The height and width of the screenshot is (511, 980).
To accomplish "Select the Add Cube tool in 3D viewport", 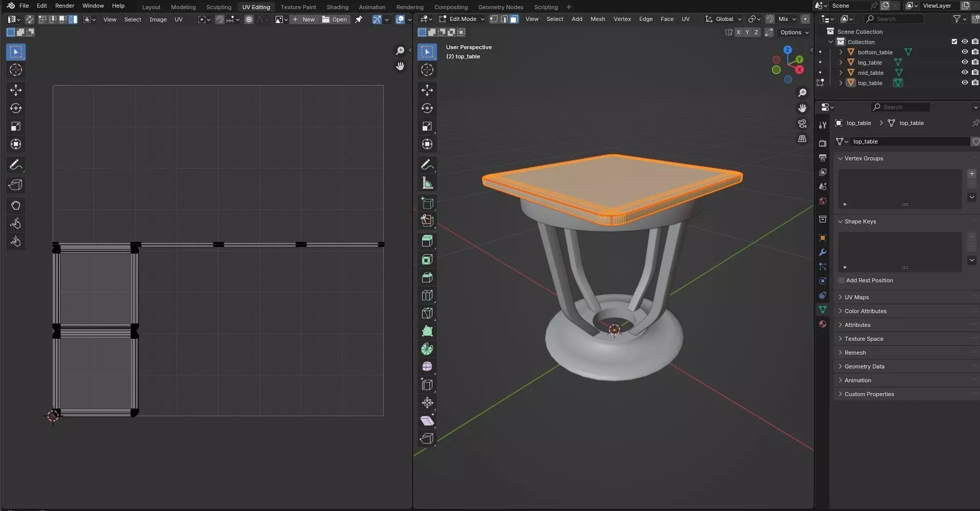I will [427, 203].
